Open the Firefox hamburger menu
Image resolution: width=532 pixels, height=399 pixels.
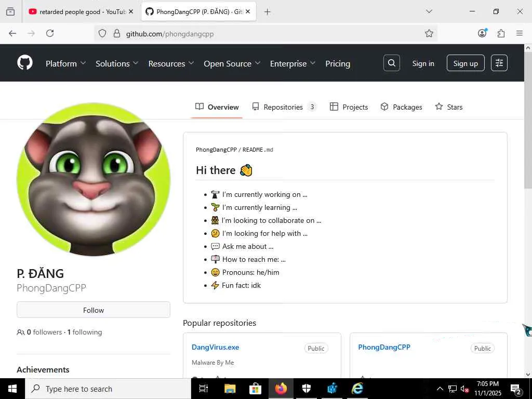[x=520, y=33]
